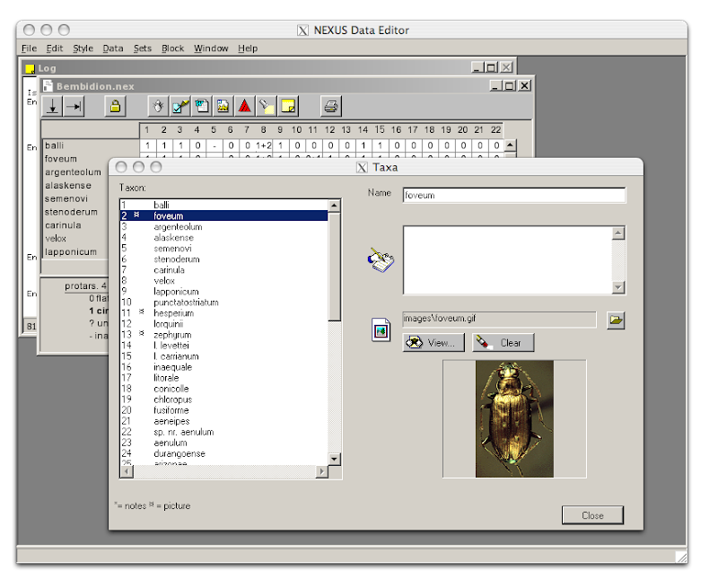This screenshot has width=718, height=588.
Task: Click the beetle icon in the toolbar
Action: click(x=158, y=107)
